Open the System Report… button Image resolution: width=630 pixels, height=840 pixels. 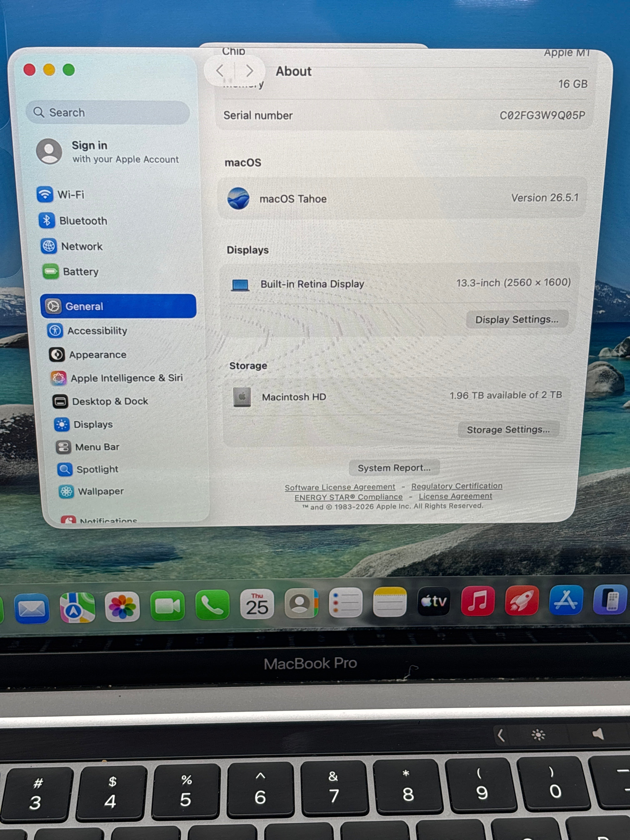[394, 468]
